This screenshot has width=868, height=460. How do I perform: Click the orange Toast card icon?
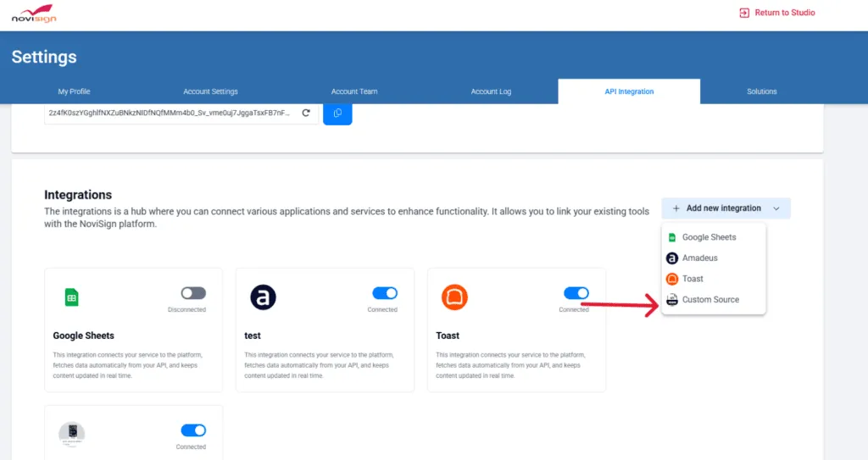(x=454, y=297)
